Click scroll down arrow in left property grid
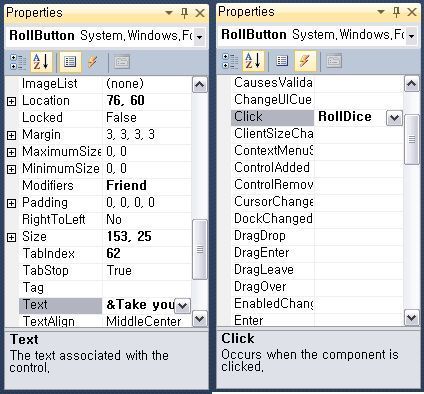 coord(199,319)
